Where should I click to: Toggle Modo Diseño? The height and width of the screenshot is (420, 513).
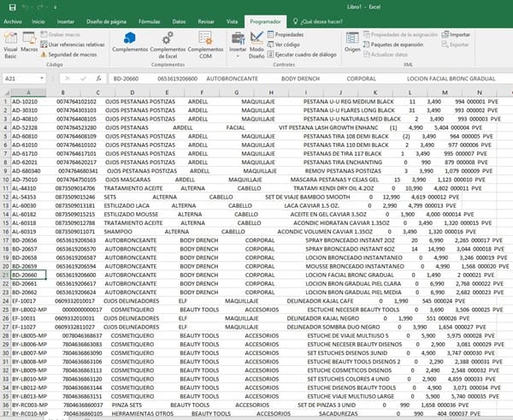pyautogui.click(x=256, y=45)
